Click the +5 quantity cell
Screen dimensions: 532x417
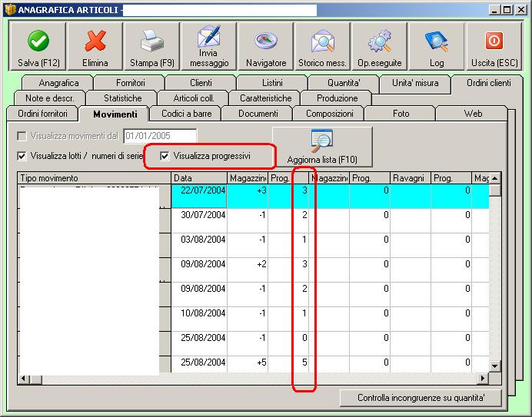click(x=248, y=362)
